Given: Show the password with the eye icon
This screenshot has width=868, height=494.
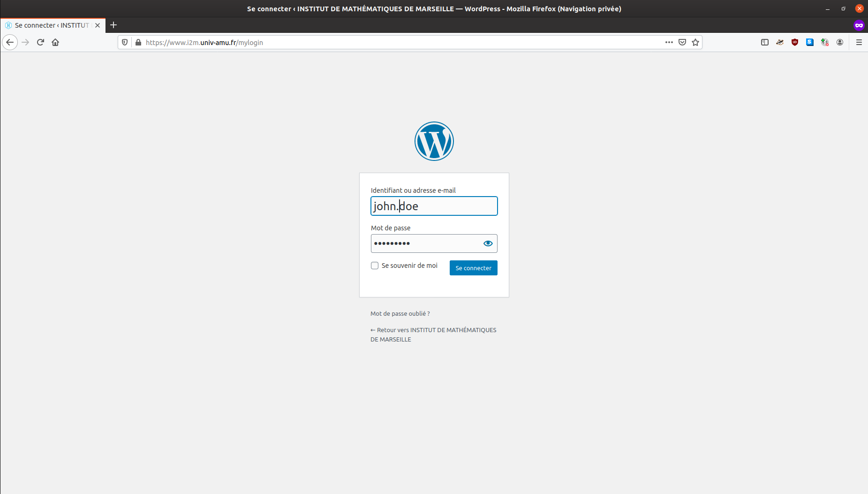Looking at the screenshot, I should pyautogui.click(x=488, y=243).
